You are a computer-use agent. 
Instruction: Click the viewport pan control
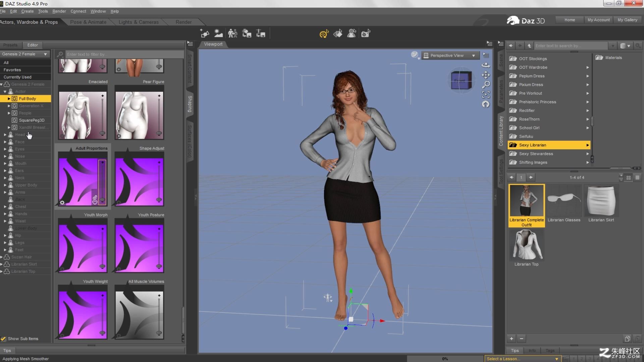(486, 75)
